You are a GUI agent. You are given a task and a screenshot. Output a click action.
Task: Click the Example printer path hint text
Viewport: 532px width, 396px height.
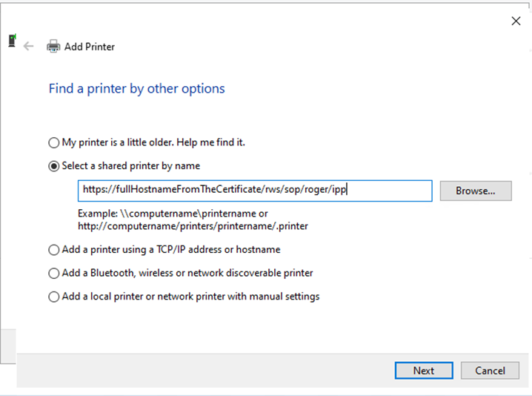tap(193, 220)
